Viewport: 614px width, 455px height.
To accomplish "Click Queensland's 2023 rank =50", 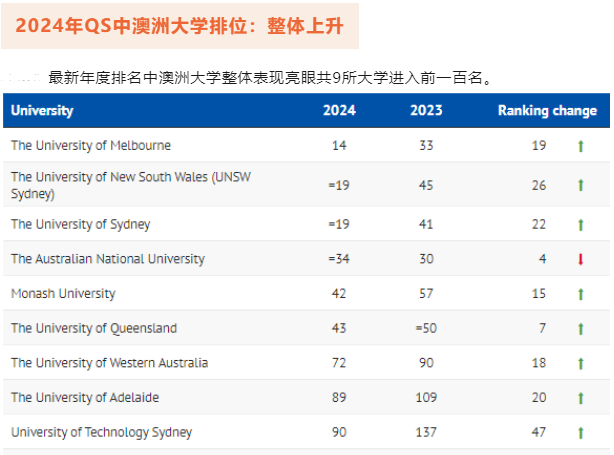I will tap(426, 328).
